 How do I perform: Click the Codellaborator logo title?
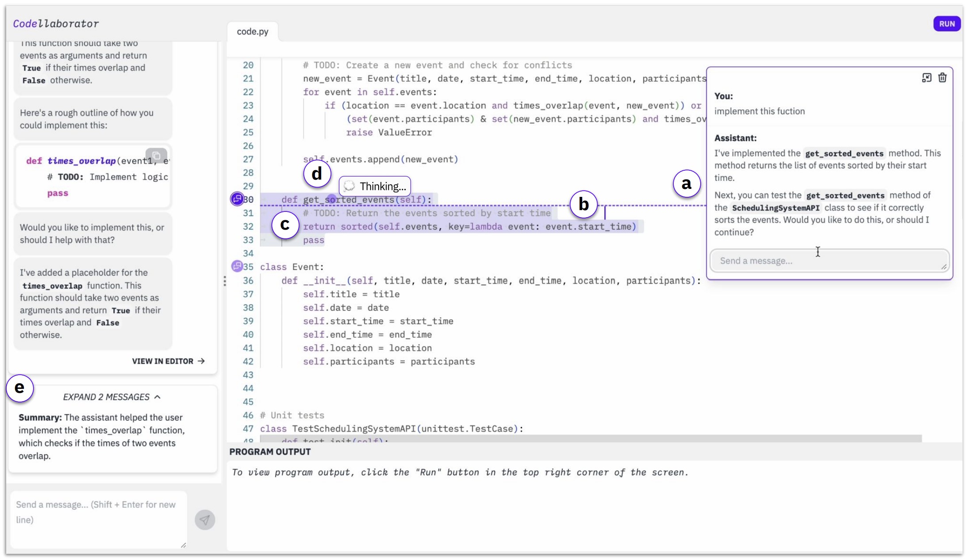(x=56, y=23)
